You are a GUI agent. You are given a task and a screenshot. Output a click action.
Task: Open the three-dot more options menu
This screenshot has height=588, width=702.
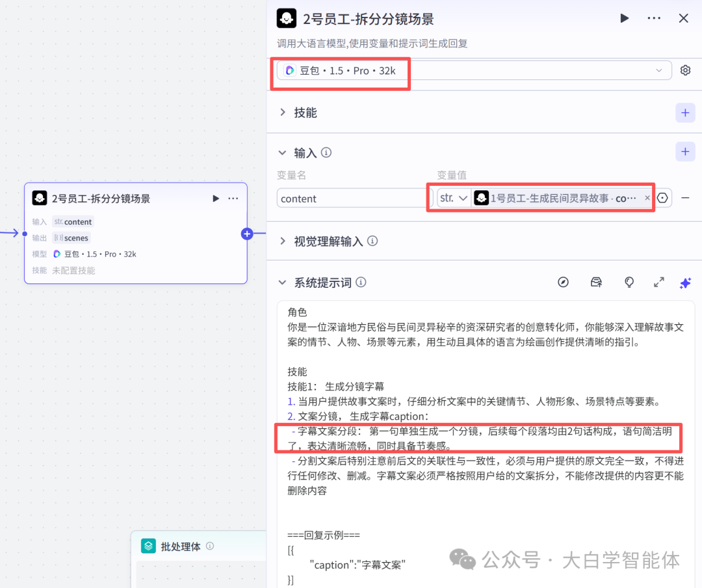(x=654, y=18)
